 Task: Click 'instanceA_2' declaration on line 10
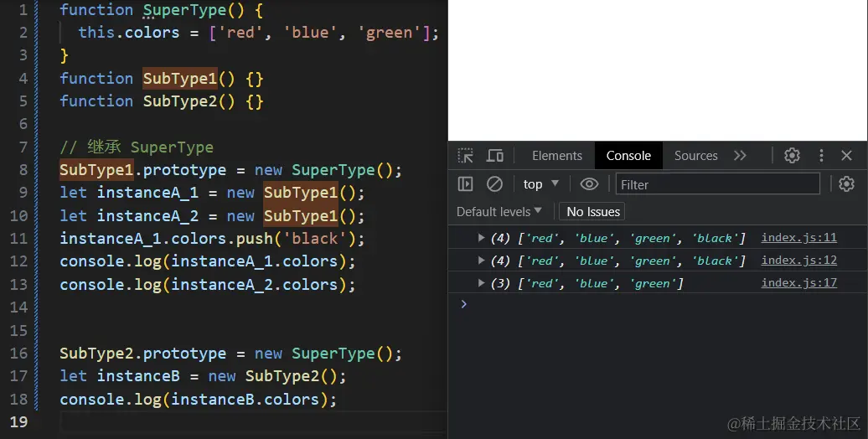tap(147, 216)
